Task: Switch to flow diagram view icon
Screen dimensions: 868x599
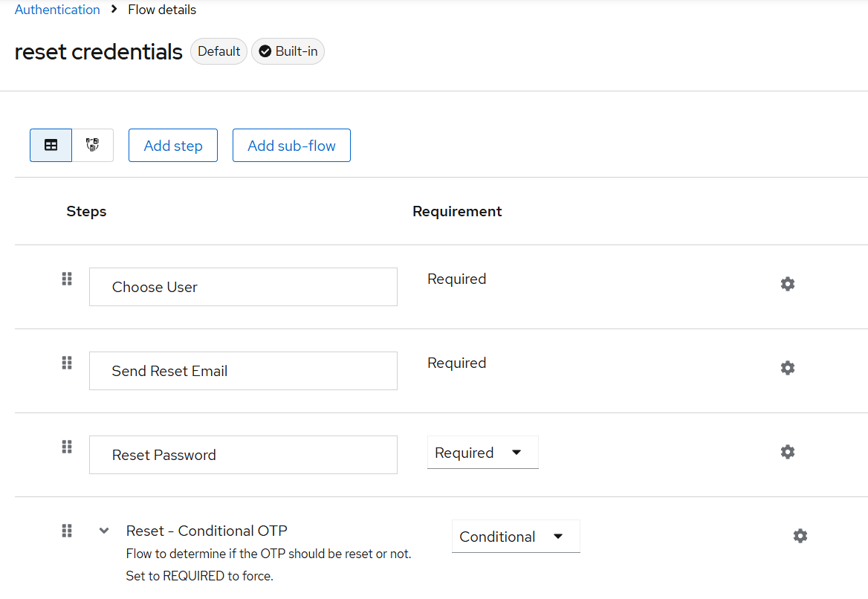Action: point(92,145)
